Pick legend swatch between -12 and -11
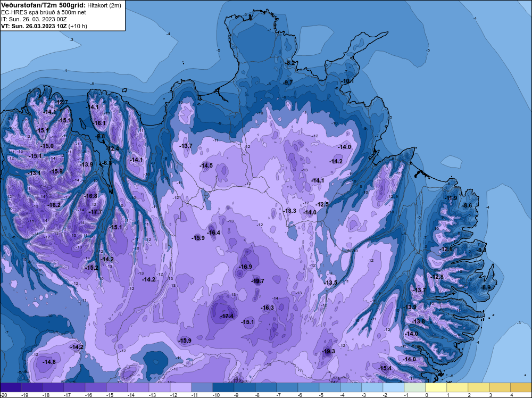The image size is (532, 398). [x=181, y=387]
